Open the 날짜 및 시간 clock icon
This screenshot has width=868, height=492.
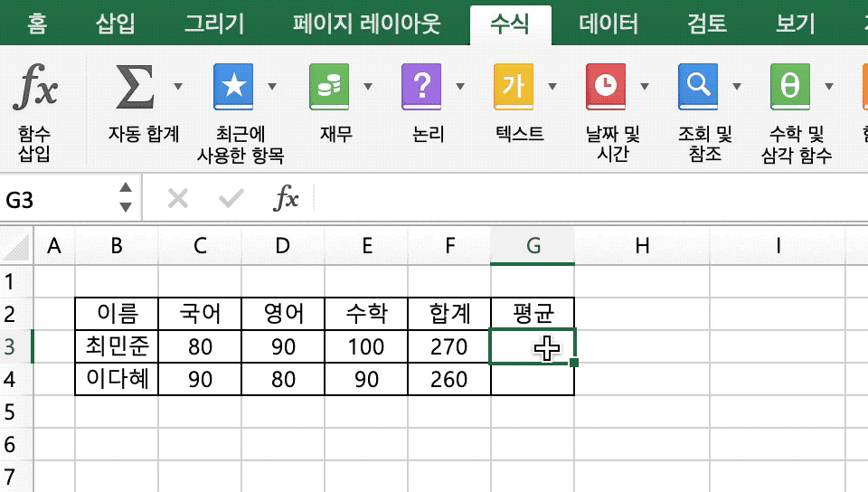606,86
